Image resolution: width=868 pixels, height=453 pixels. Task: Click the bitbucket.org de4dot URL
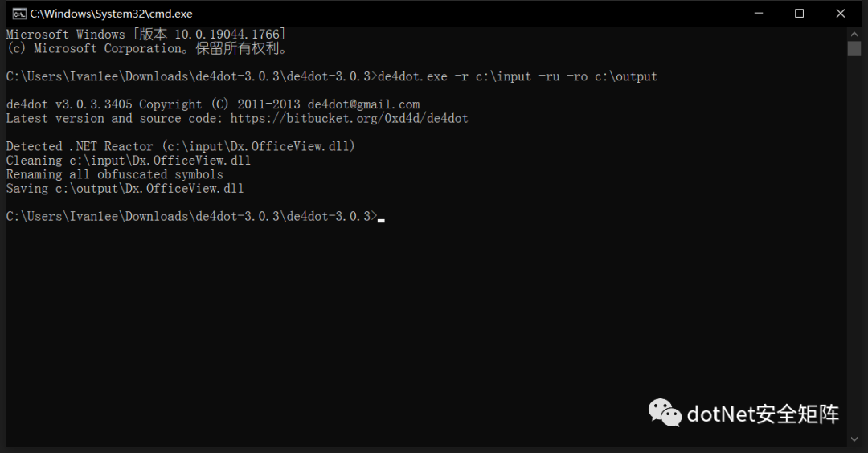tap(350, 118)
